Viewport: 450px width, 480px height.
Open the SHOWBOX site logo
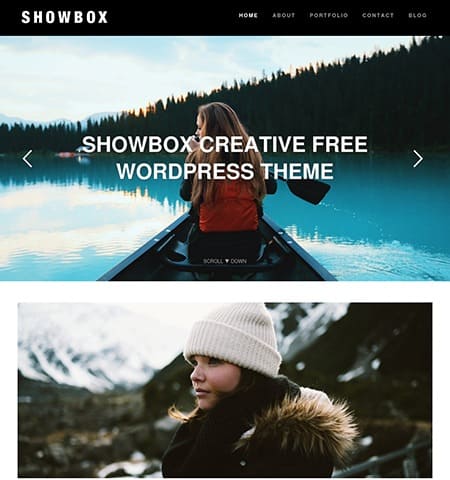coord(65,17)
